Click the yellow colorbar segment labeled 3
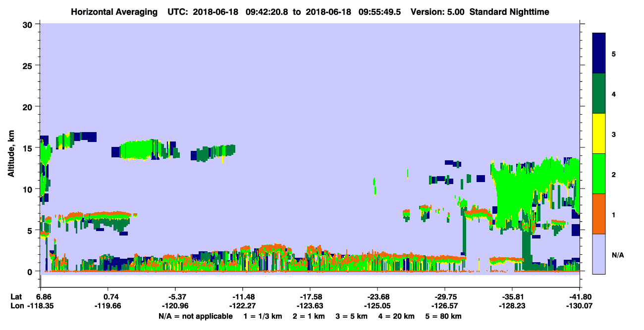 (599, 134)
